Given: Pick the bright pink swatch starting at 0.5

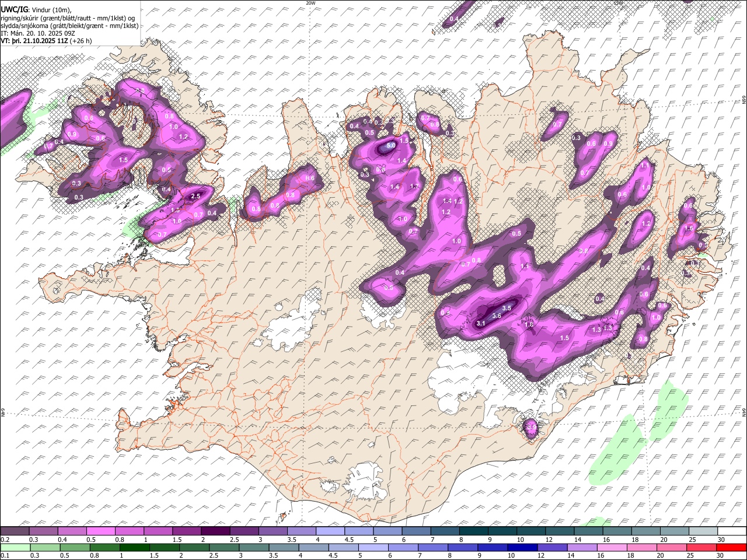Looking at the screenshot, I should point(100,531).
